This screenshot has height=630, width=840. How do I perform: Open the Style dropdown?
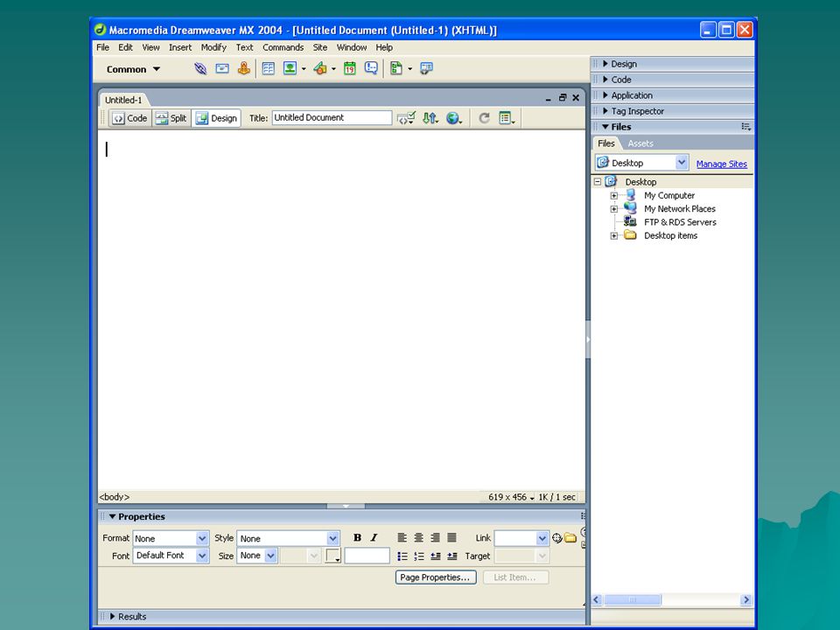tap(332, 538)
